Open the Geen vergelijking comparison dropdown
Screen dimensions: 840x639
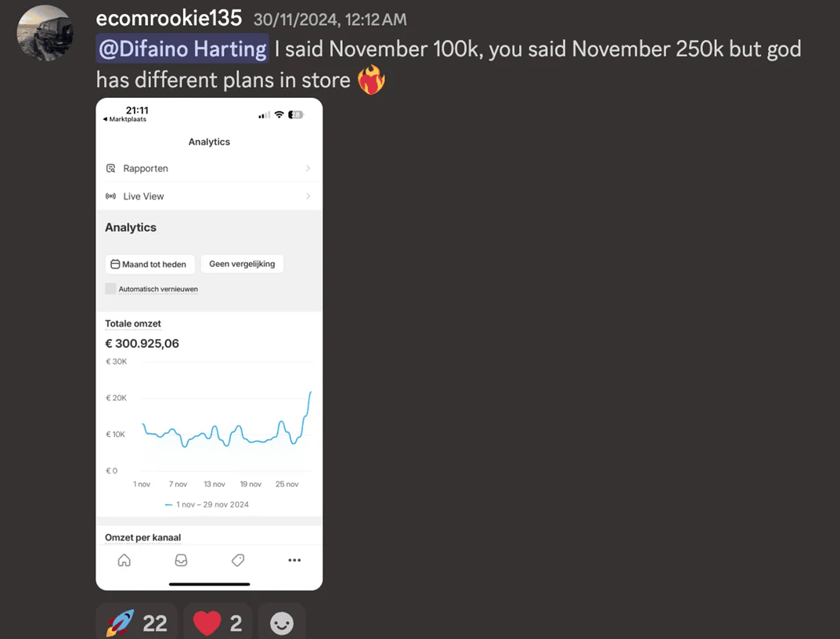(242, 264)
